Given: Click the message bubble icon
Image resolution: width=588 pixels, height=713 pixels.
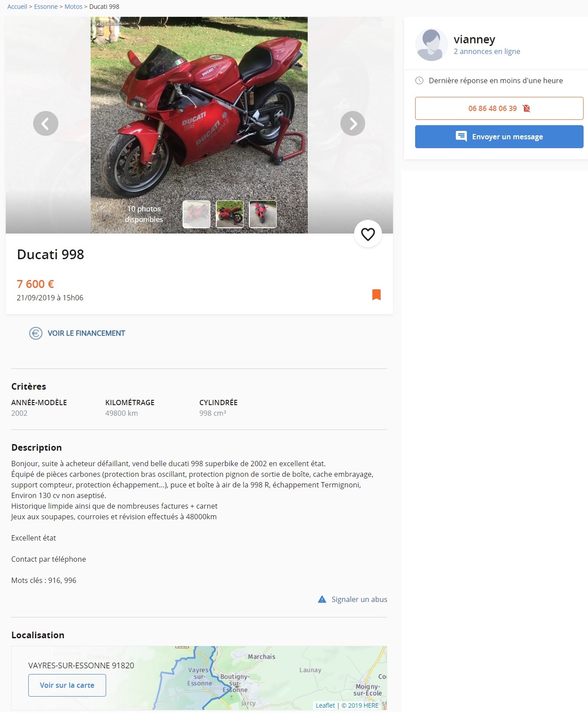Looking at the screenshot, I should pyautogui.click(x=461, y=136).
